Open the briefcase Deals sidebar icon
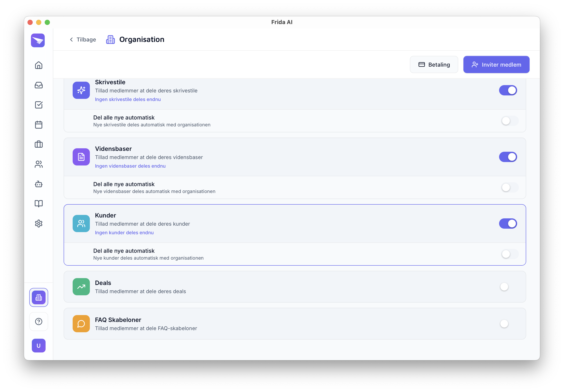The image size is (564, 392). (x=38, y=144)
